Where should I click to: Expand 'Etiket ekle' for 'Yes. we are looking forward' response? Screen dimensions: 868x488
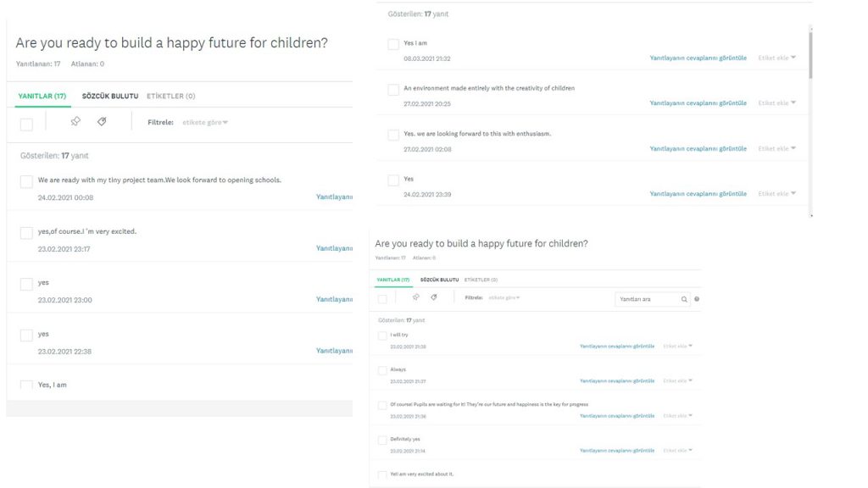coord(777,149)
